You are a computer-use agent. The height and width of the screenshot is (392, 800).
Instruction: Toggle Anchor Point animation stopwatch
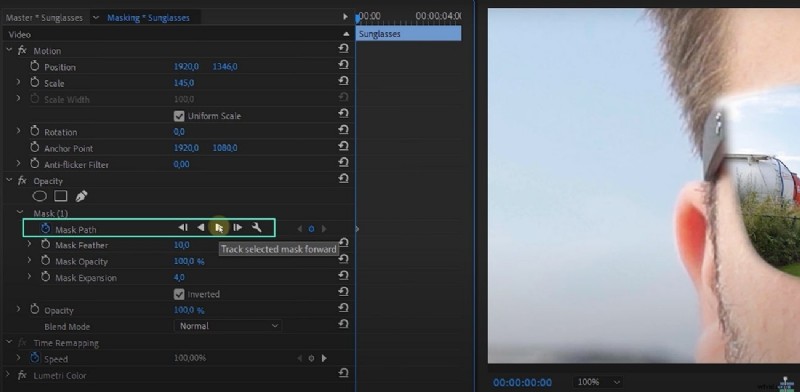pyautogui.click(x=35, y=148)
